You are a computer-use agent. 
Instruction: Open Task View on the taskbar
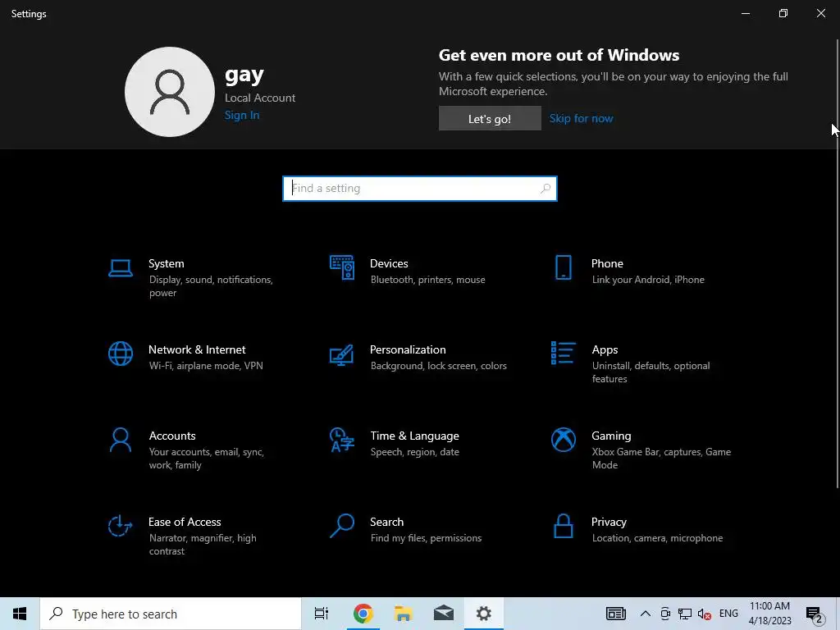(x=322, y=614)
